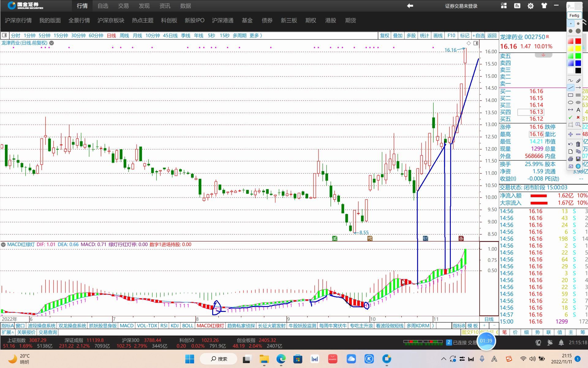The image size is (588, 368).
Task: Open settings gear in title bar
Action: pos(530,6)
